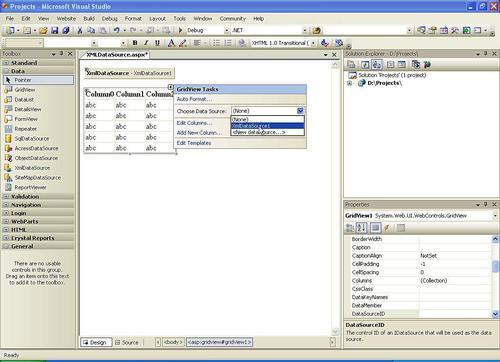500x362 pixels.
Task: Open Choose Data Source dropdown arrow
Action: pyautogui.click(x=300, y=111)
